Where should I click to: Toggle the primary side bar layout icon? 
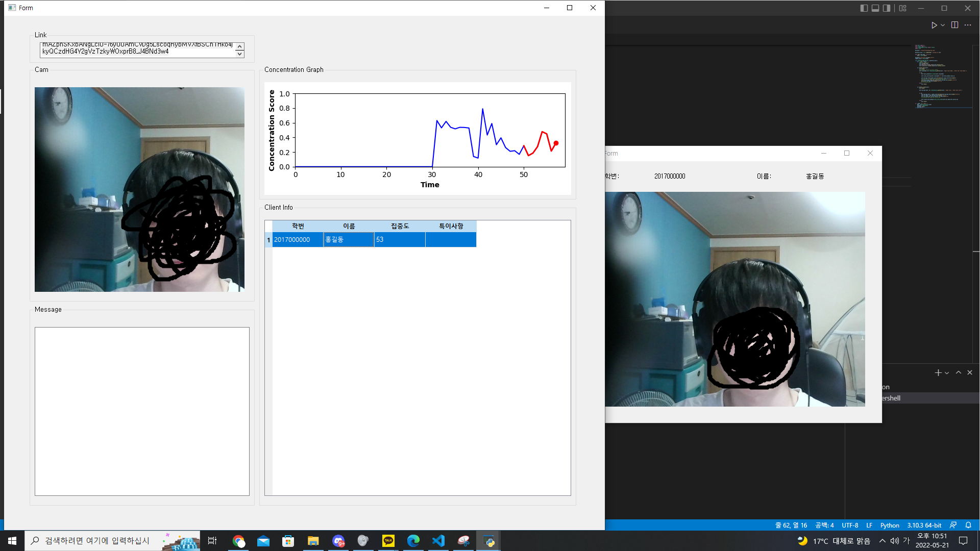(864, 8)
